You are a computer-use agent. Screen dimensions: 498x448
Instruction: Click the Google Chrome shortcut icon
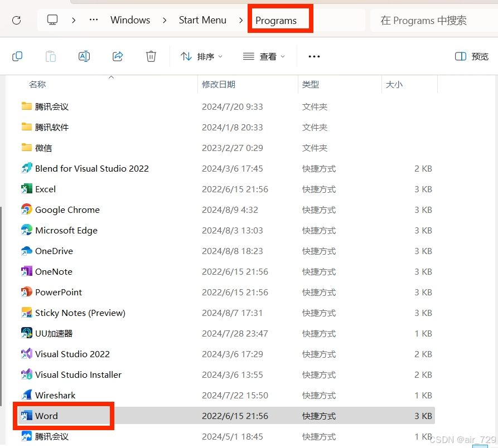[x=27, y=210]
